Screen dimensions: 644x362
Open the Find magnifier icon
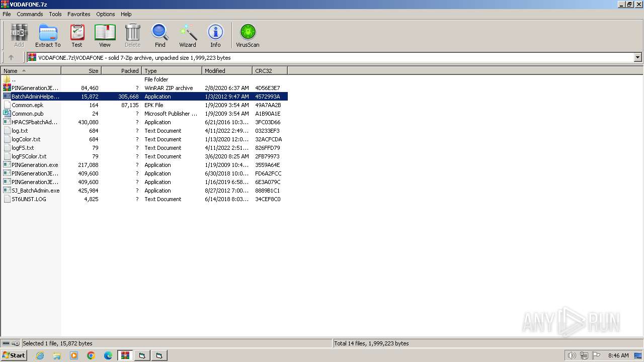click(160, 36)
